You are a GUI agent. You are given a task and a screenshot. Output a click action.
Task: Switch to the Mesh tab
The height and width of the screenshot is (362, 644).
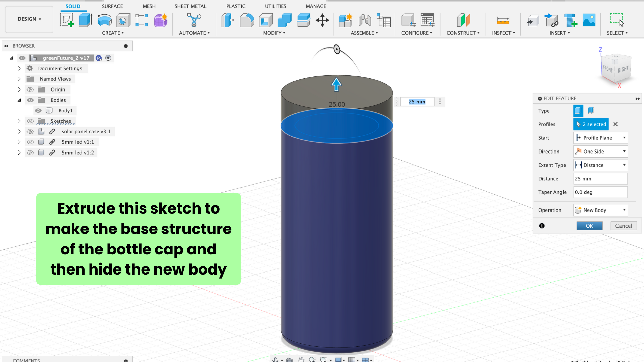click(149, 6)
